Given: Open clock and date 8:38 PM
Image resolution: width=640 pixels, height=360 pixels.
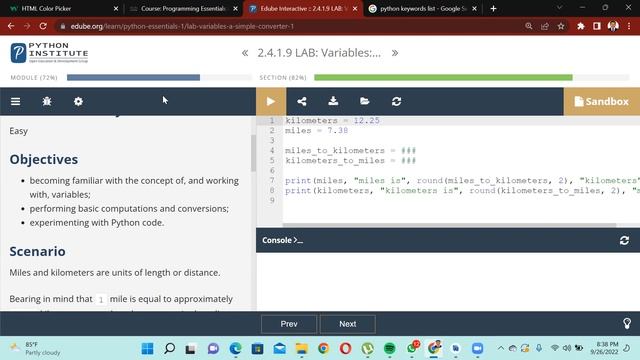Looking at the screenshot, I should tap(604, 348).
